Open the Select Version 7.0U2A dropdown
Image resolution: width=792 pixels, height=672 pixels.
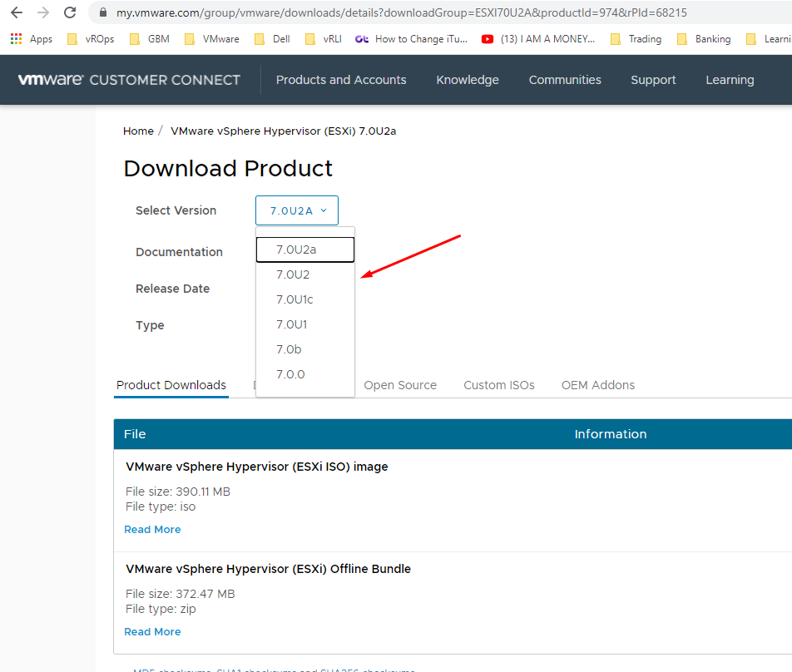[x=297, y=210]
